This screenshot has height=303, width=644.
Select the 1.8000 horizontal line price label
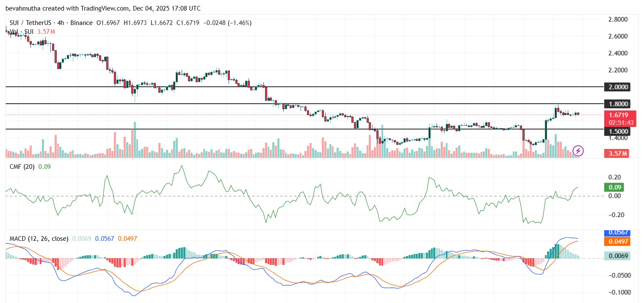tap(617, 104)
